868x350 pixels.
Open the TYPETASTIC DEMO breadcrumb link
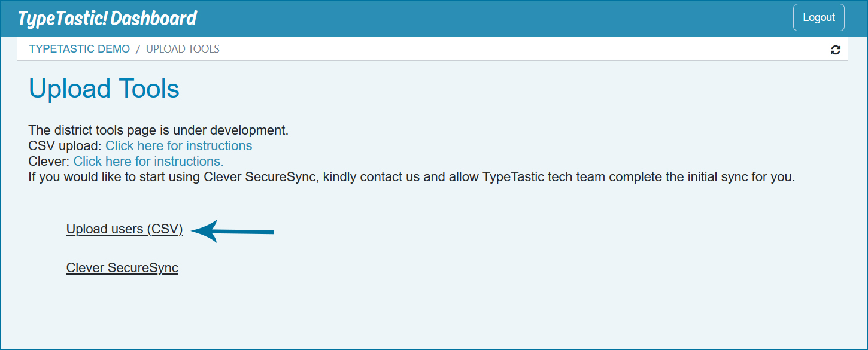(x=80, y=49)
